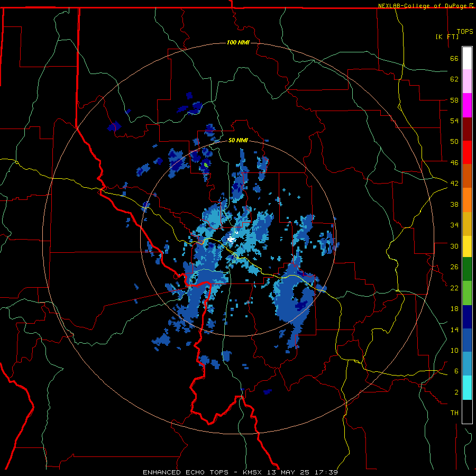
Task: Click the "18" legend value
Action: pyautogui.click(x=454, y=309)
